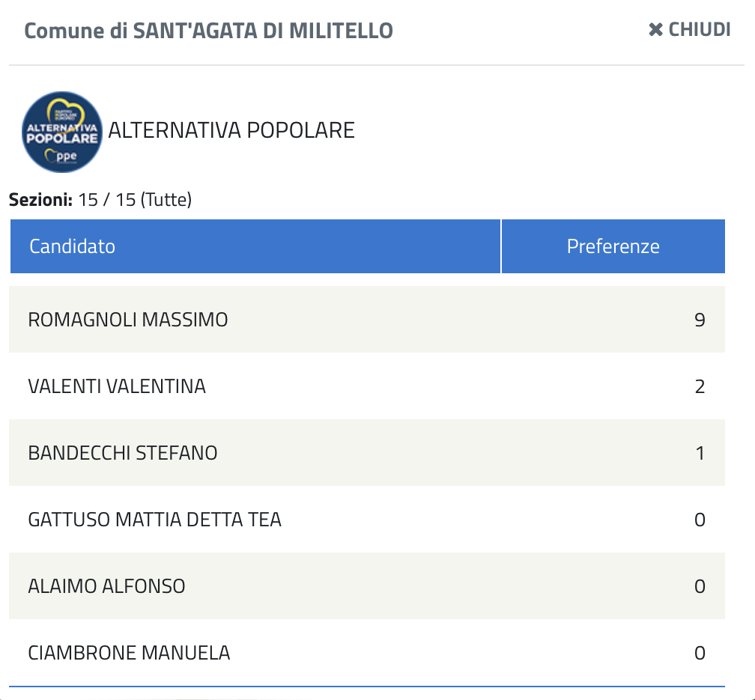Click Ciambrone's preference count of 0
The image size is (755, 700).
tap(700, 653)
